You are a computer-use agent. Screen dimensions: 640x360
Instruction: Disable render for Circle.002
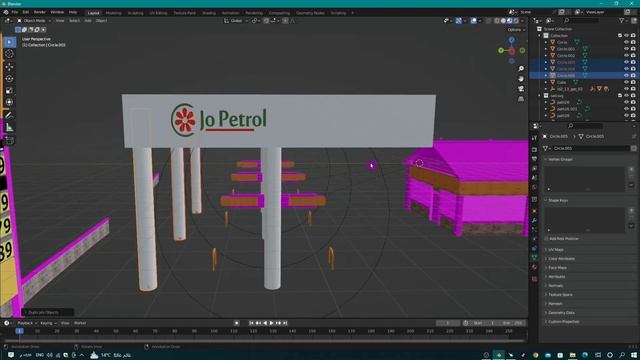tap(633, 56)
